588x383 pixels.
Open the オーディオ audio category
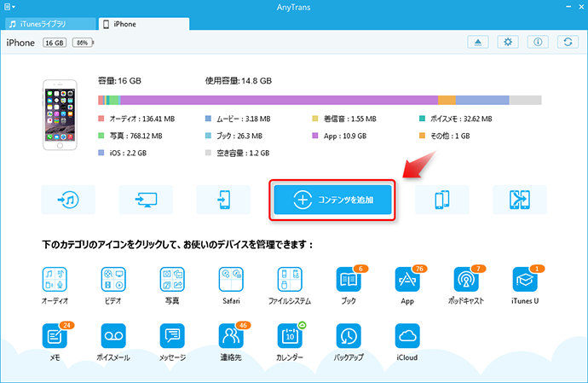(x=55, y=280)
